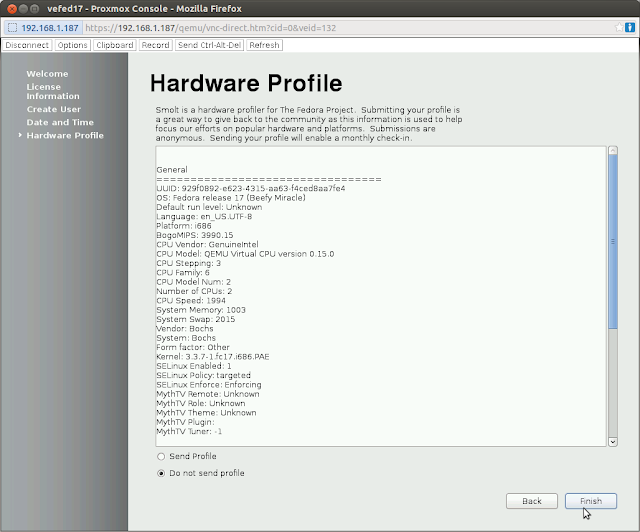Click 'System Swap: 2015' line

196,319
